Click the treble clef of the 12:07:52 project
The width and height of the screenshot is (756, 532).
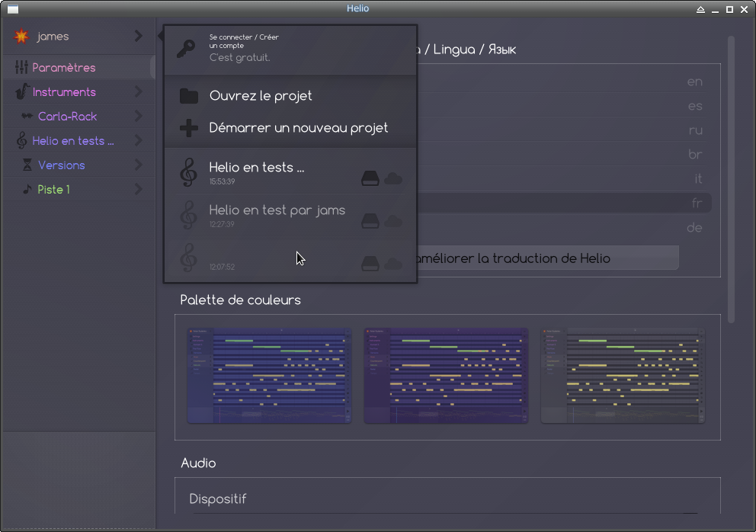click(x=188, y=258)
